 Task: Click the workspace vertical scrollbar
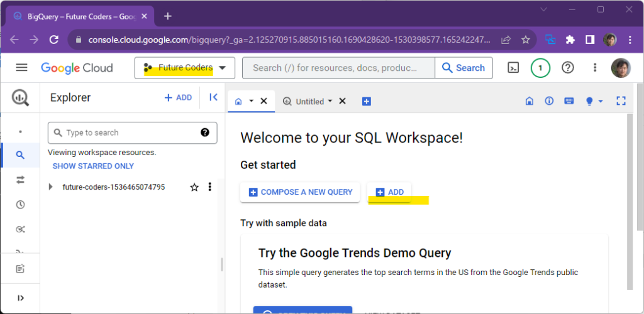click(x=630, y=202)
